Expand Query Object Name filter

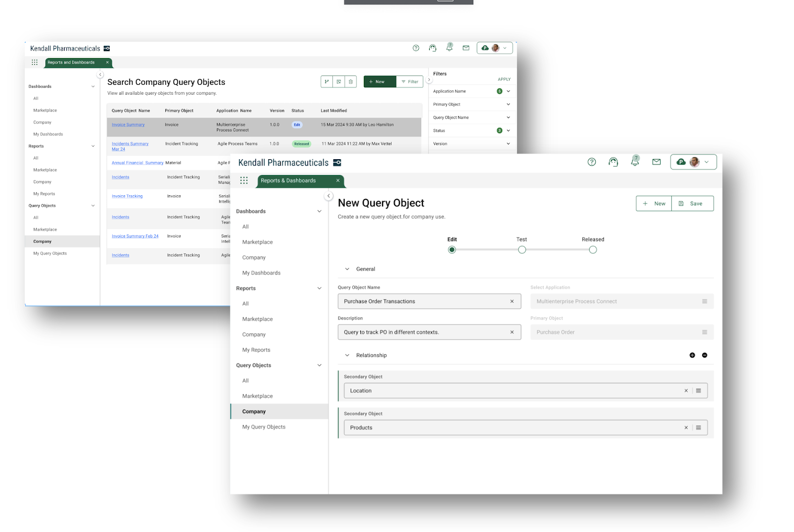[508, 118]
